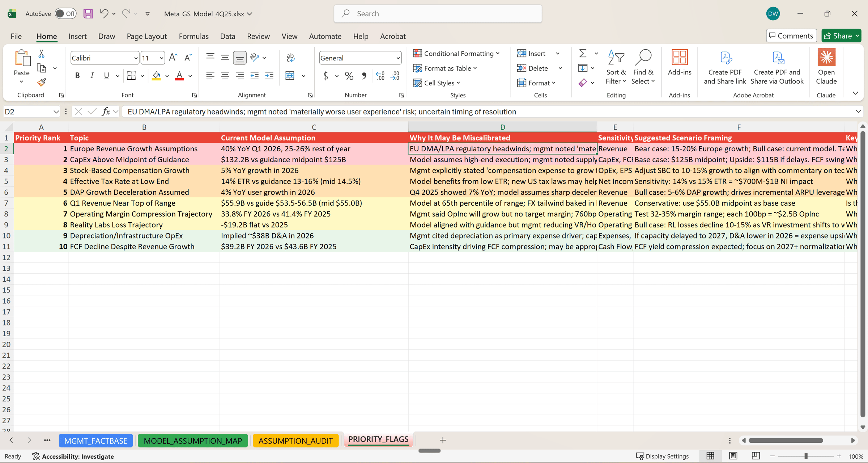
Task: Toggle Top Align vertical alignment
Action: (x=210, y=58)
